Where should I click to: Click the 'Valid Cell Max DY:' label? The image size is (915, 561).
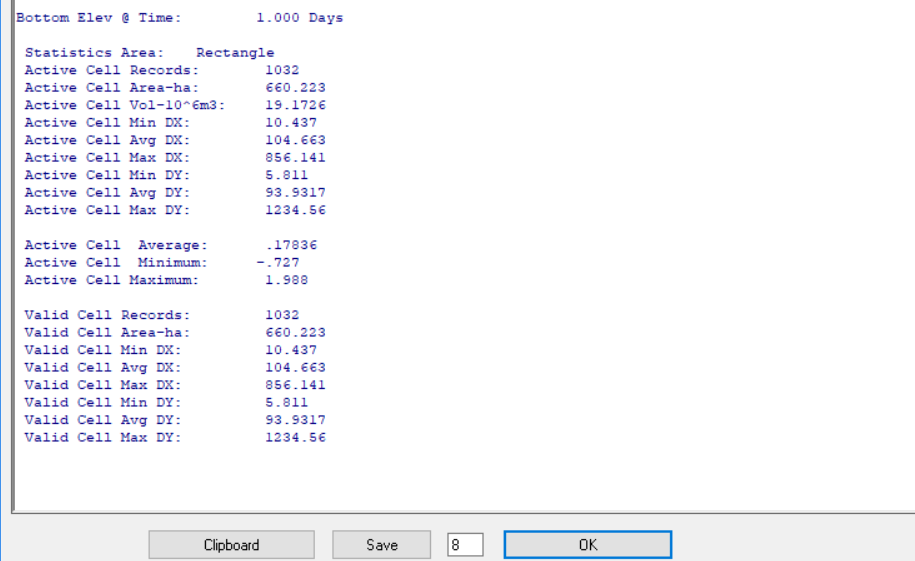(x=103, y=438)
